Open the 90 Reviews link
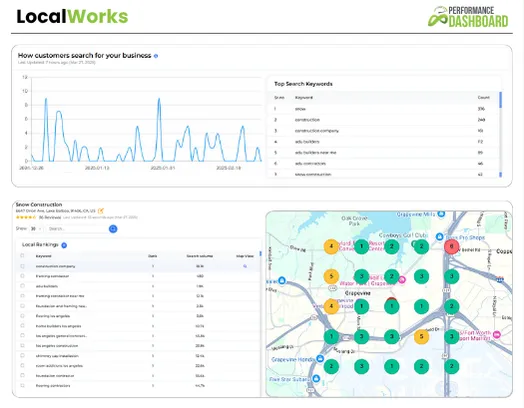 click(x=50, y=218)
